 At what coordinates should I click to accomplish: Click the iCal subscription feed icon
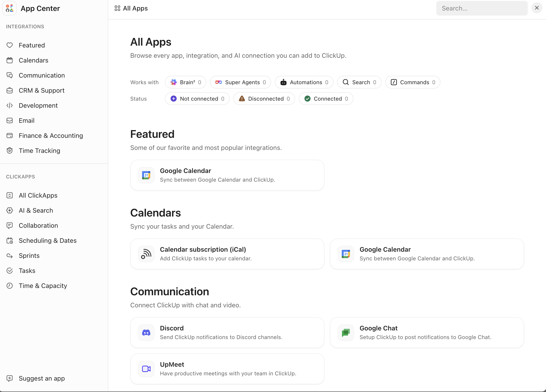[x=146, y=254]
